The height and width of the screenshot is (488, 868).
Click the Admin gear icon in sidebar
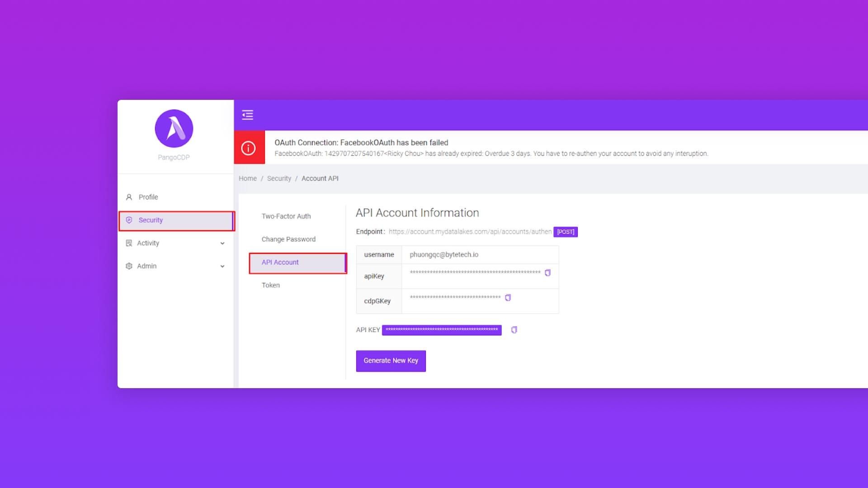point(129,266)
